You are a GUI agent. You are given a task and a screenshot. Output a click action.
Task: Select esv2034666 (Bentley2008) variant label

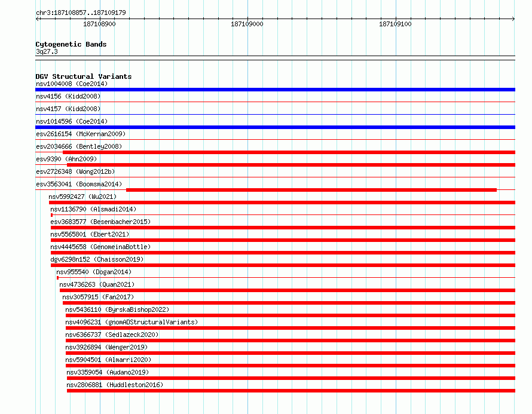[x=79, y=146]
